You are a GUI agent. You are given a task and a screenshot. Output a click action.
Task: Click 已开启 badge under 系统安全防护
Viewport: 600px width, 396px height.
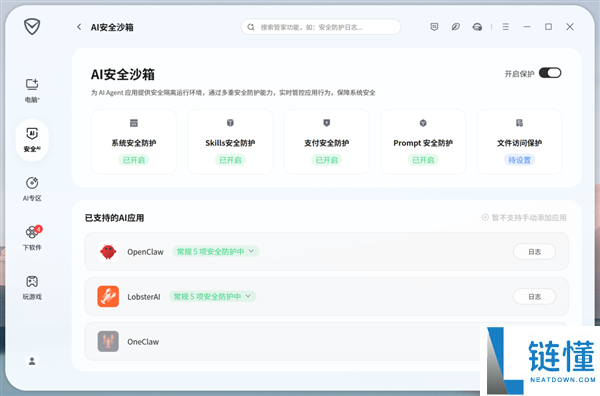pos(134,160)
